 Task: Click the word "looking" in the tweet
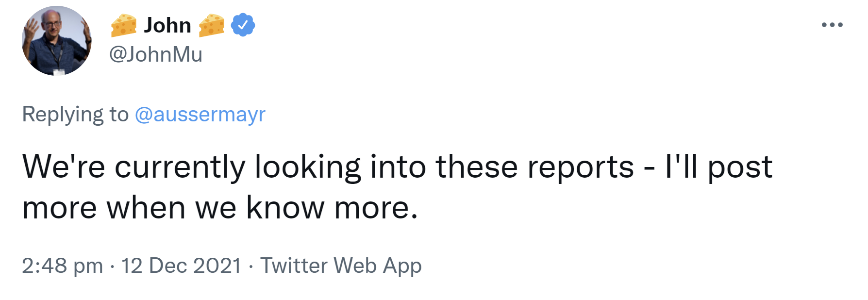click(308, 167)
